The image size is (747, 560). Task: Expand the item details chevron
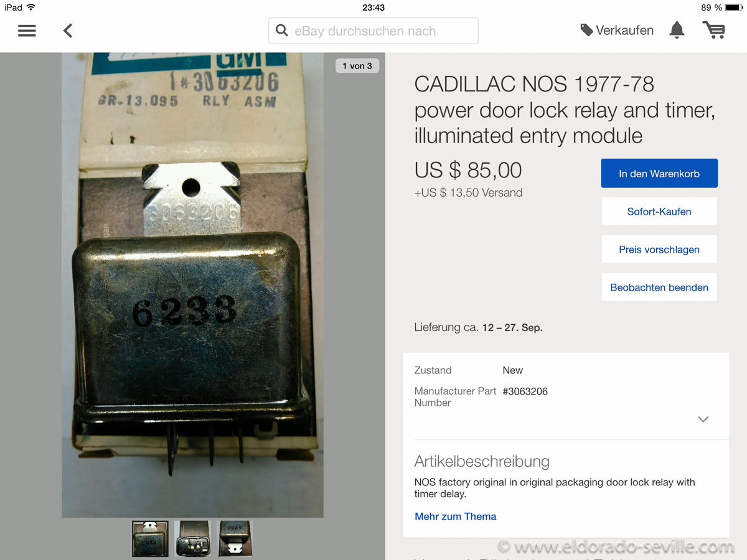click(x=703, y=419)
